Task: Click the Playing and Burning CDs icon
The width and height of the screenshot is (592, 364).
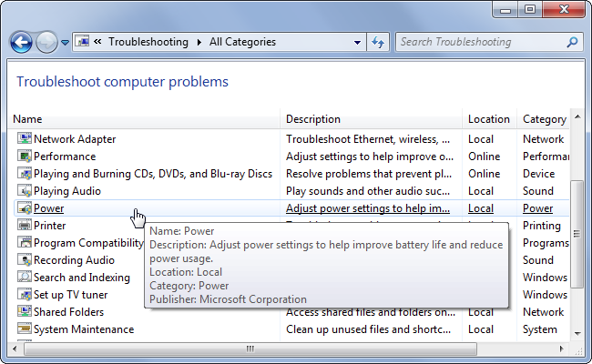Action: coord(25,173)
